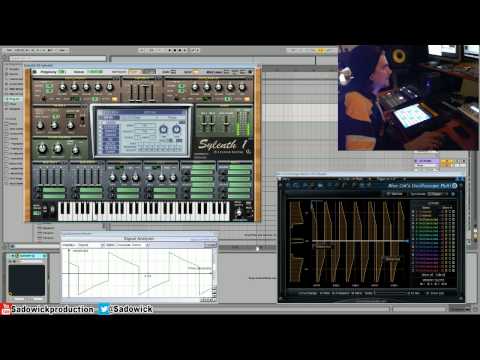Click Mod Env 2 Attack slider
Screen dimensions: 480x360
click(x=78, y=176)
